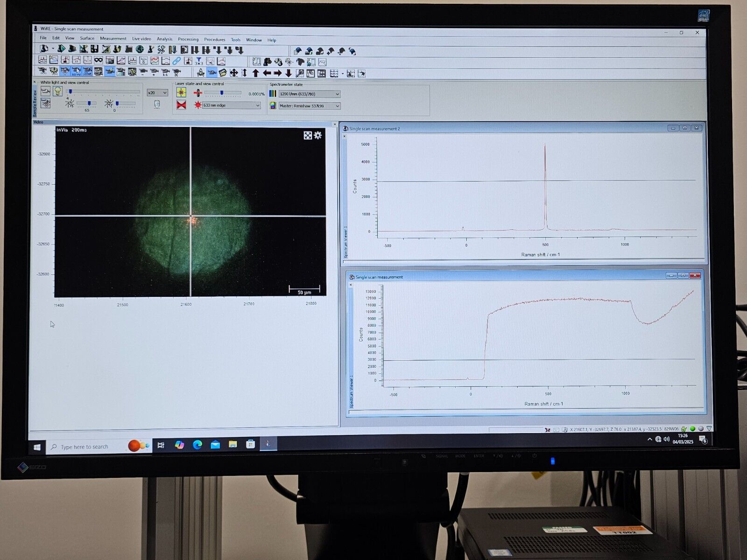
Task: Open the Processing menu
Action: coord(188,39)
